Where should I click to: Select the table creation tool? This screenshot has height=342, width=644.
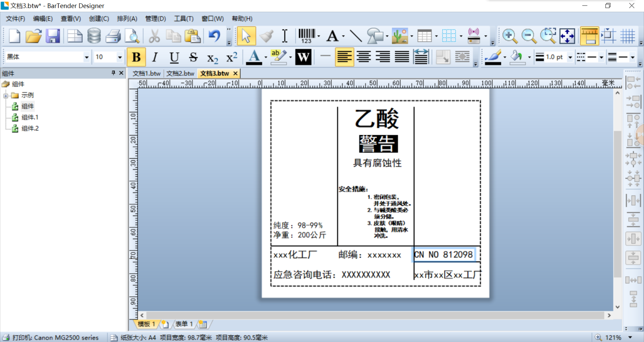pyautogui.click(x=424, y=36)
